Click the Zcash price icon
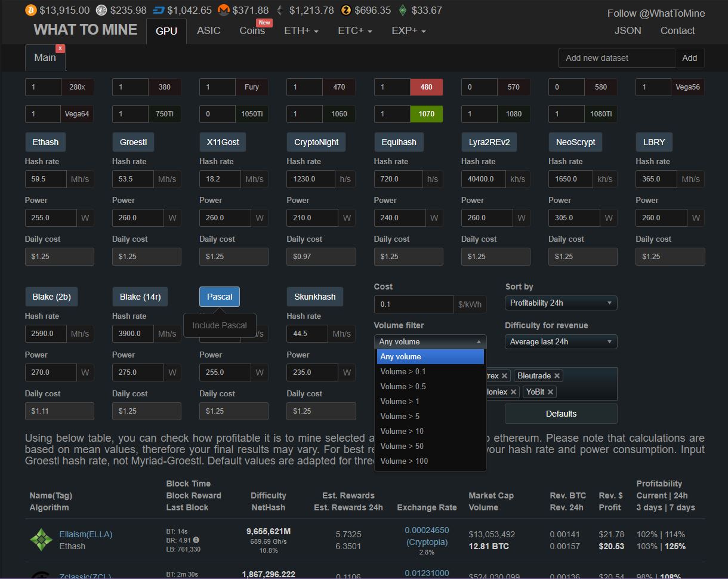 [346, 10]
